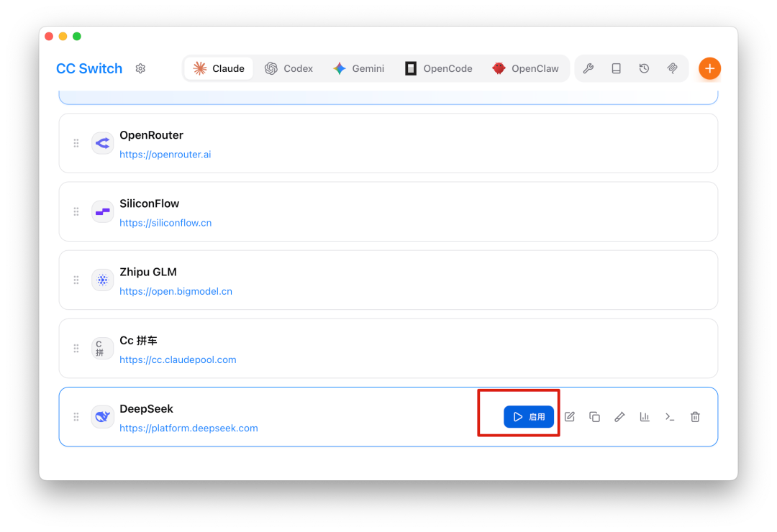Click the SiliconFlow logo icon
The height and width of the screenshot is (532, 777).
pyautogui.click(x=103, y=211)
